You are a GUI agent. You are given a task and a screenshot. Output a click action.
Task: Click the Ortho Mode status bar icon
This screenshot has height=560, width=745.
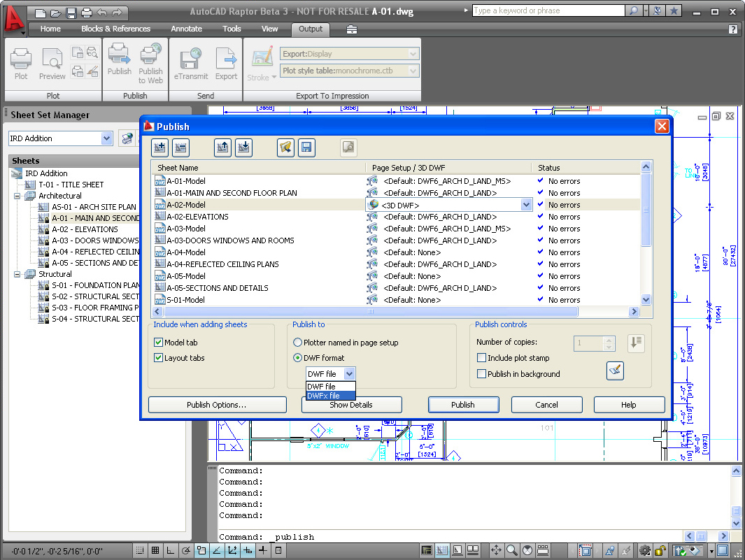[171, 550]
